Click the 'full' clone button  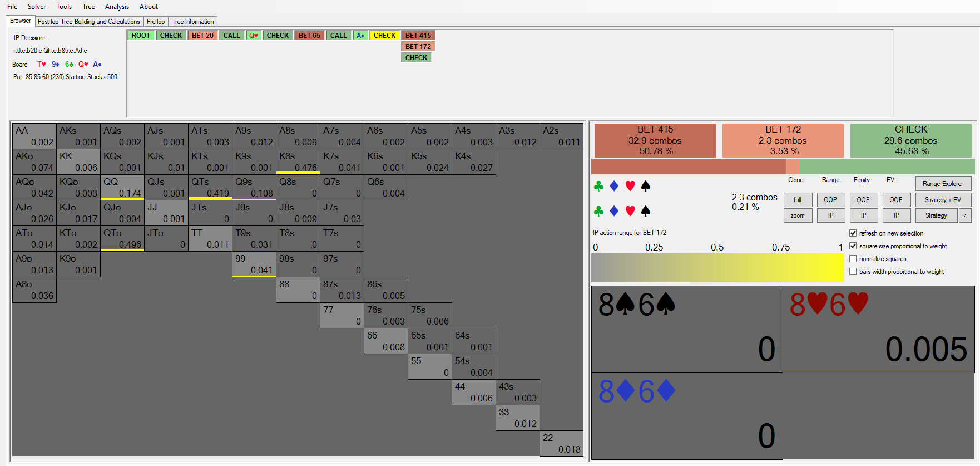[x=798, y=200]
